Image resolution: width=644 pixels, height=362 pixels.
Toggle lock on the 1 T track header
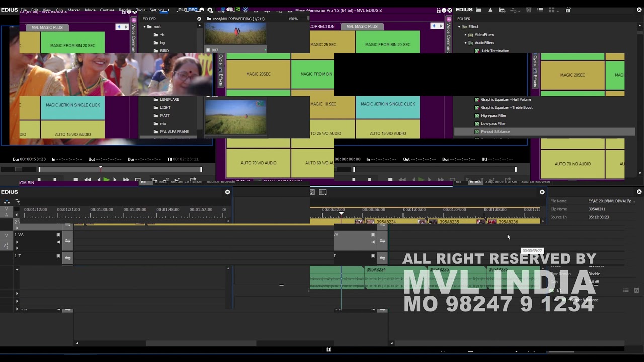[x=58, y=256]
